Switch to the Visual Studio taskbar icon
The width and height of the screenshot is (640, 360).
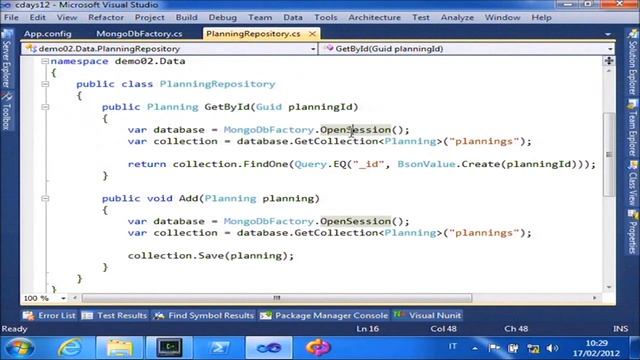(x=269, y=348)
